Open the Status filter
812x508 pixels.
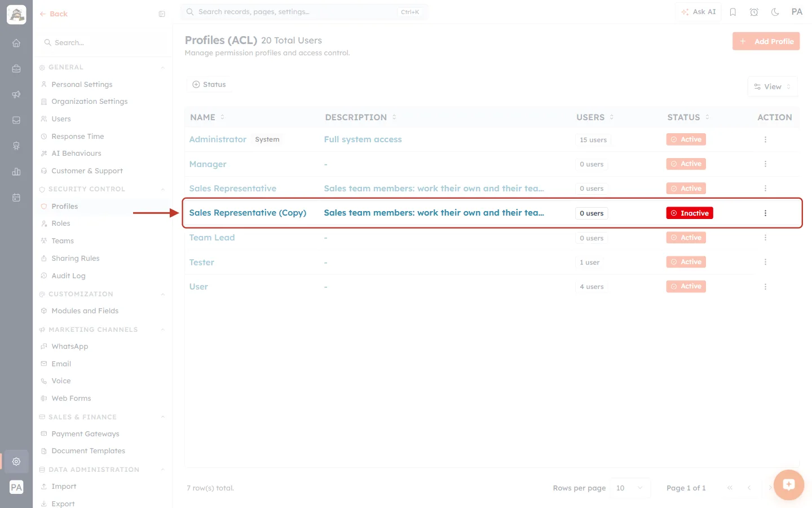[209, 84]
